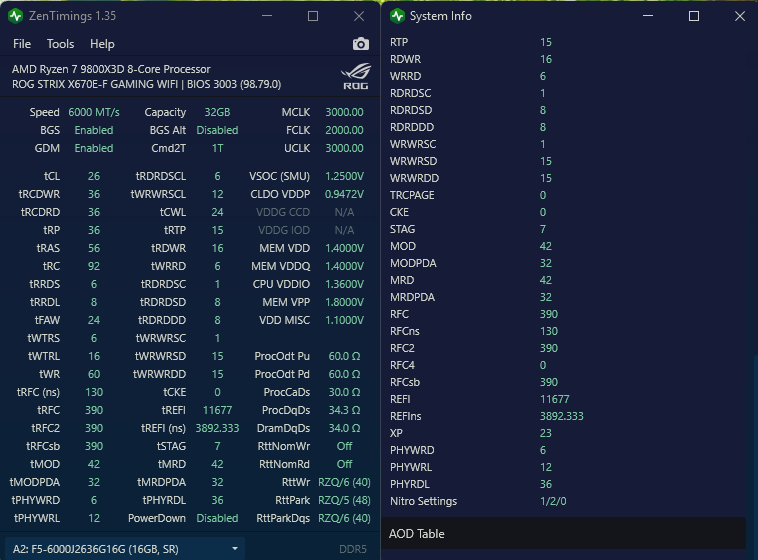Open the A2: F5-6000J2636G16G module dropdown
The height and width of the screenshot is (560, 758).
124,548
